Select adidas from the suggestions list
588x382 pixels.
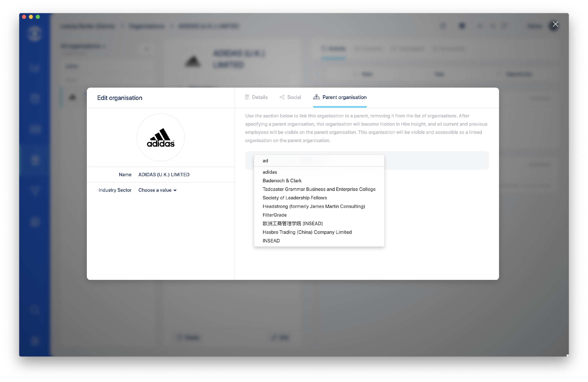click(269, 172)
